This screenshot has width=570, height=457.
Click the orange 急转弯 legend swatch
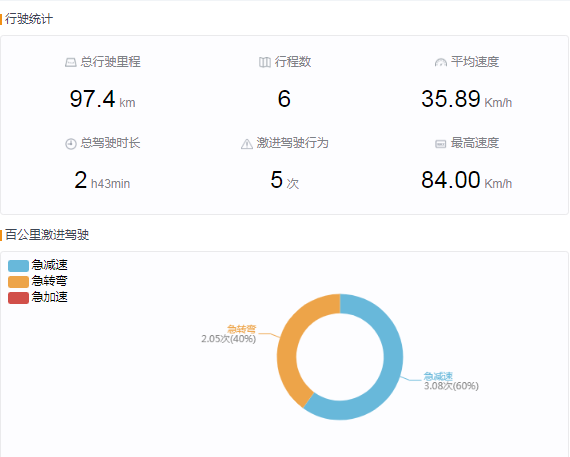[18, 282]
